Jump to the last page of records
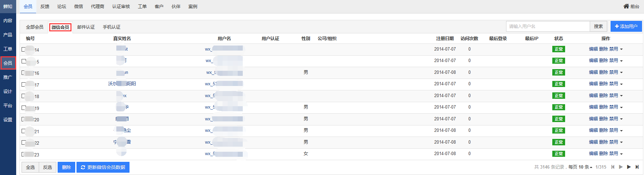This screenshot has width=644, height=175. tap(637, 167)
